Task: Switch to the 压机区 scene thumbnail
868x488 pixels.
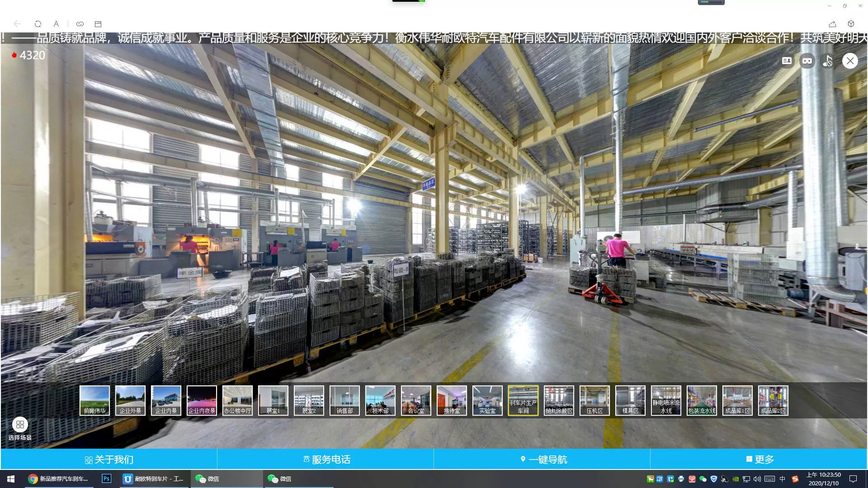Action: (594, 400)
